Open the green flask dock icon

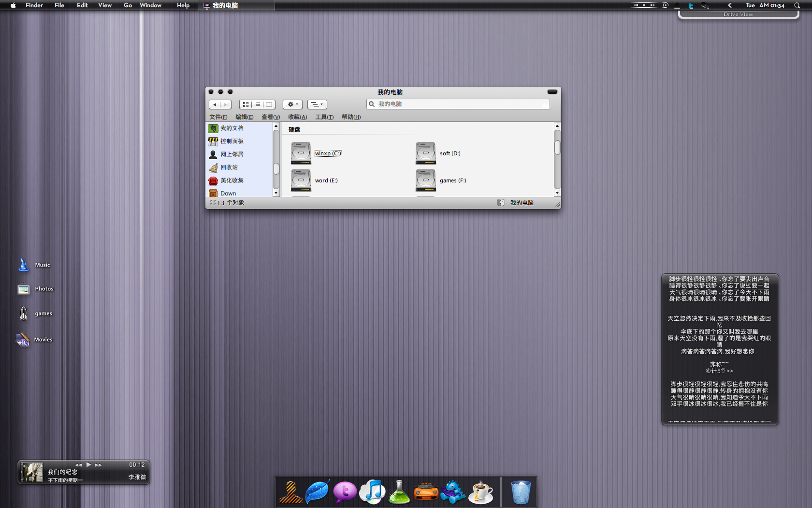pos(399,492)
